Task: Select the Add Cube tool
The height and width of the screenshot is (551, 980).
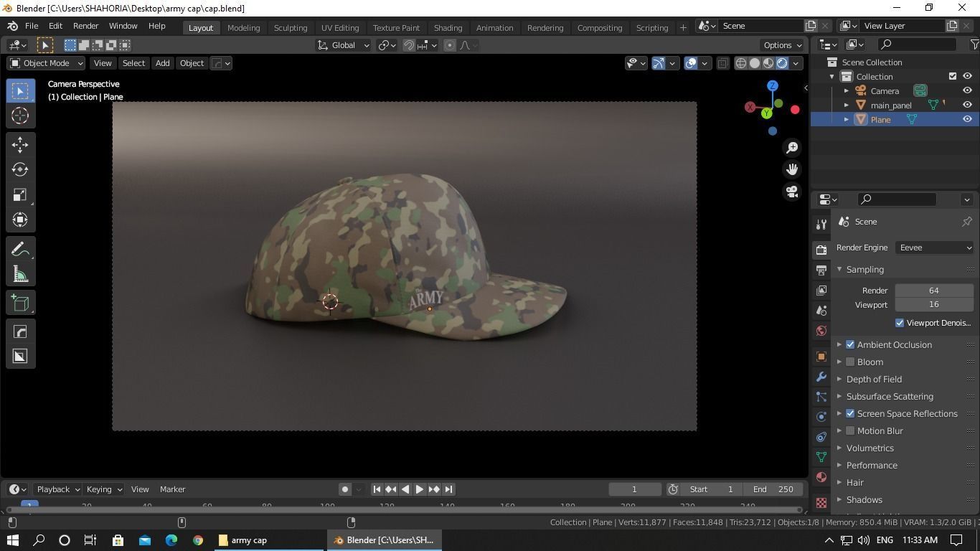Action: coord(20,303)
